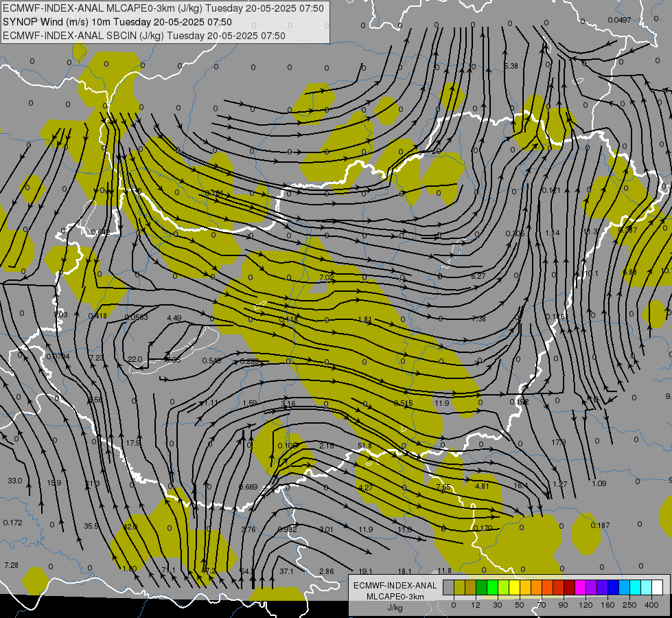672x618 pixels.
Task: Click the legend scale label 400
Action: click(x=651, y=605)
